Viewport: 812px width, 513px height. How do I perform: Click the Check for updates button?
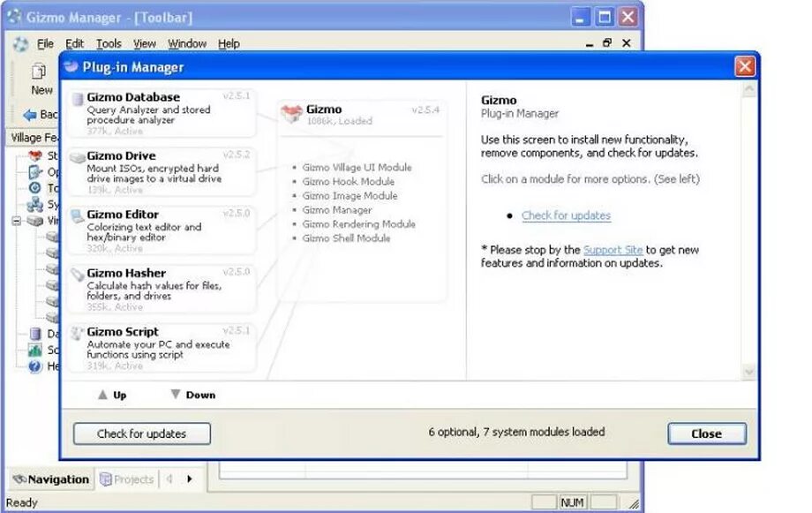coord(141,434)
